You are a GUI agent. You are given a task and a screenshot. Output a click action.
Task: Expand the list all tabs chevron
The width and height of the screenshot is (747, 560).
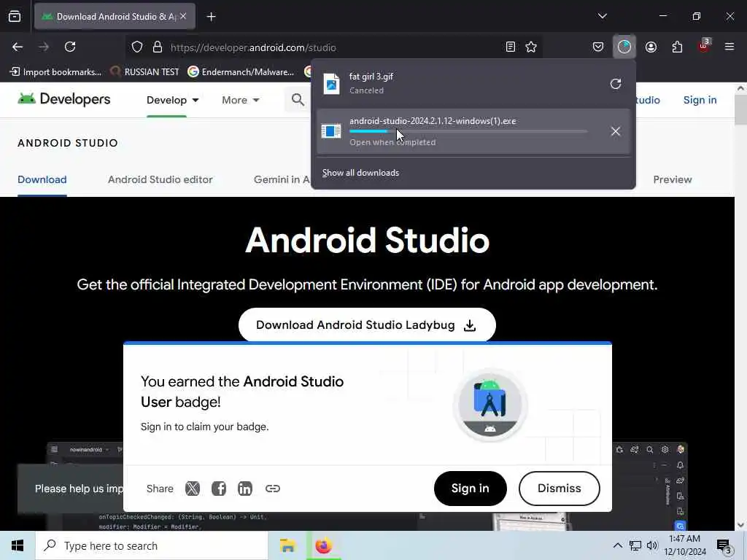[603, 16]
